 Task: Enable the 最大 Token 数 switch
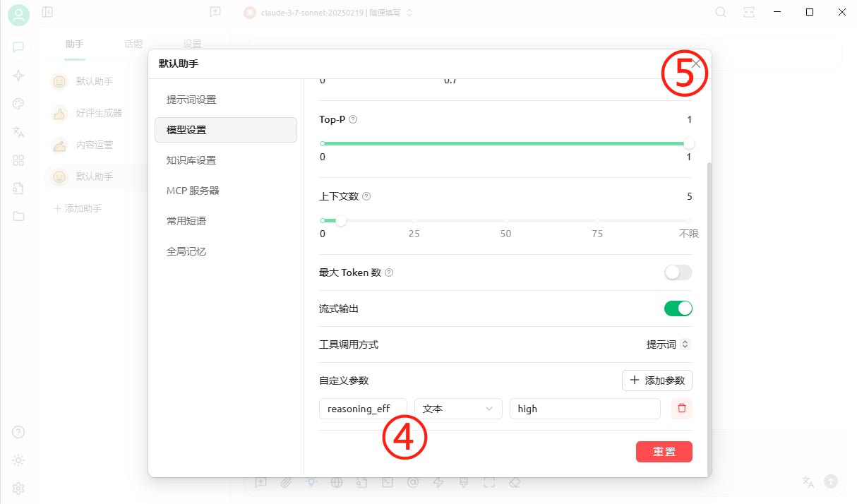(x=678, y=272)
